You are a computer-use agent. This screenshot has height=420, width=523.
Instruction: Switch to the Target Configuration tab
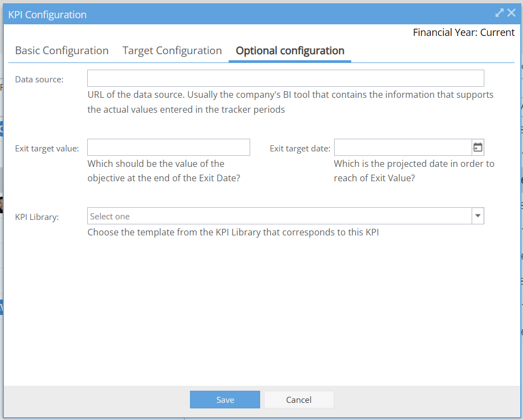point(172,50)
